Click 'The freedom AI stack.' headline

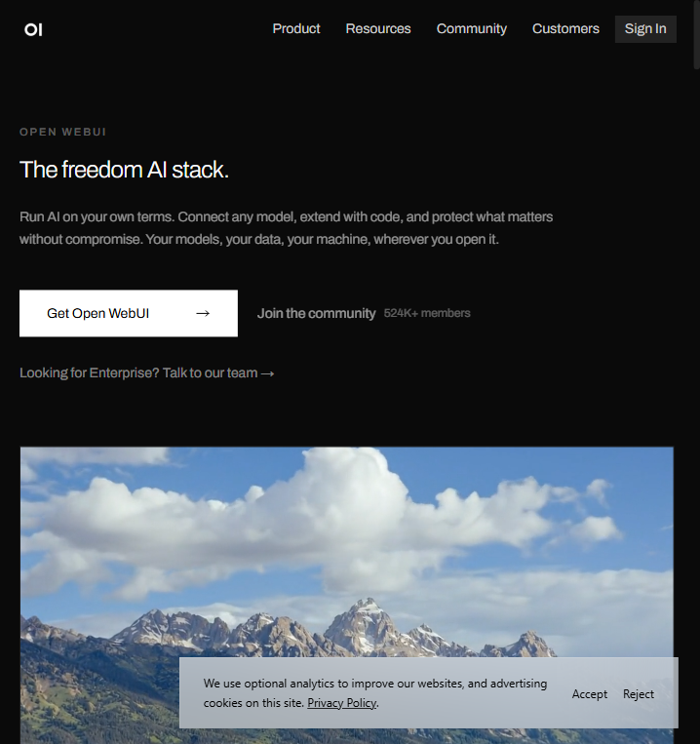pos(124,170)
